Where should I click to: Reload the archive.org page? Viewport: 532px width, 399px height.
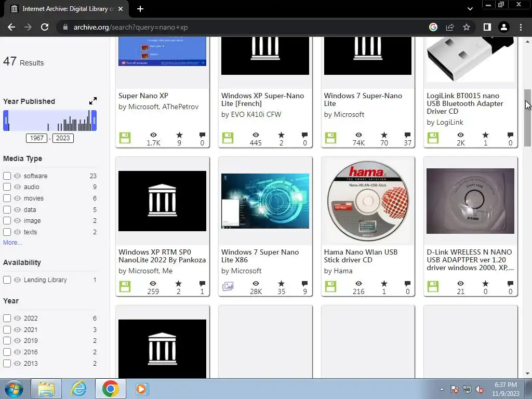[x=45, y=27]
